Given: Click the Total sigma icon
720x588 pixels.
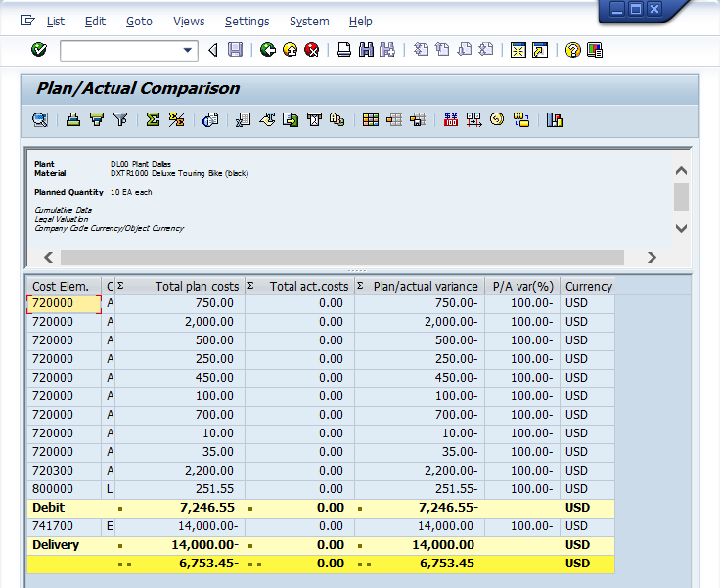Looking at the screenshot, I should 153,120.
